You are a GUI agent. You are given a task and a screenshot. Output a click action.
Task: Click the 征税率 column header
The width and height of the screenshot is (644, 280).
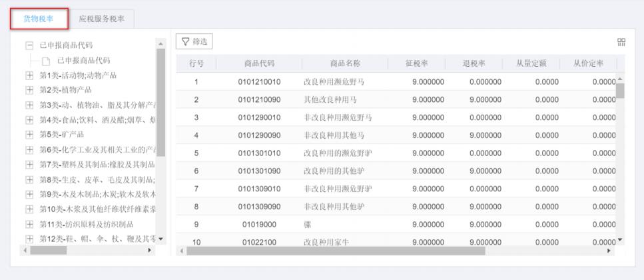pyautogui.click(x=416, y=63)
